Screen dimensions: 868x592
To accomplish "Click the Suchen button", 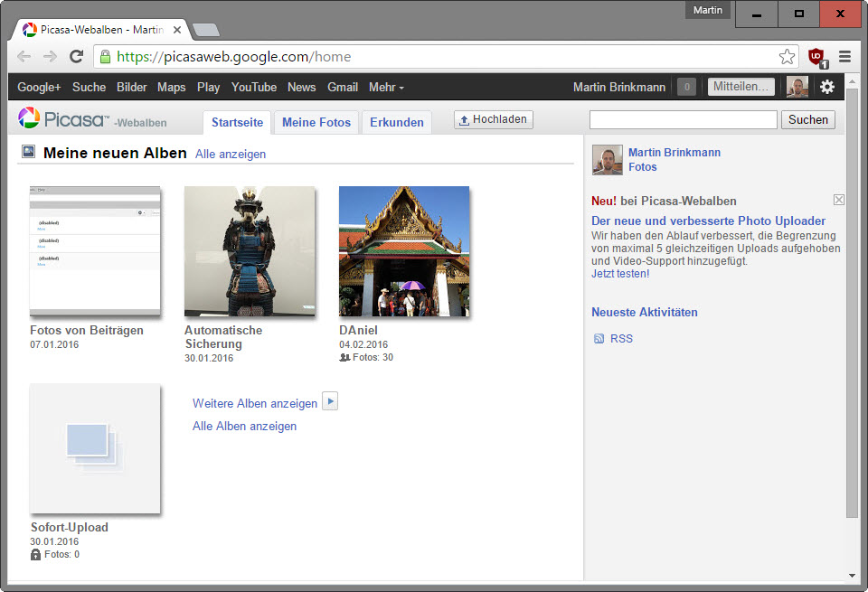I will (x=808, y=119).
